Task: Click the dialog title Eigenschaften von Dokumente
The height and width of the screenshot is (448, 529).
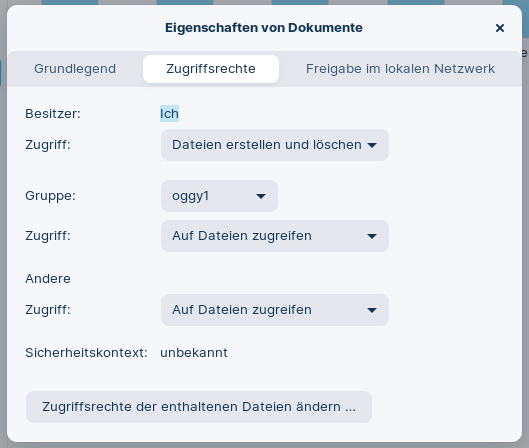Action: [264, 28]
